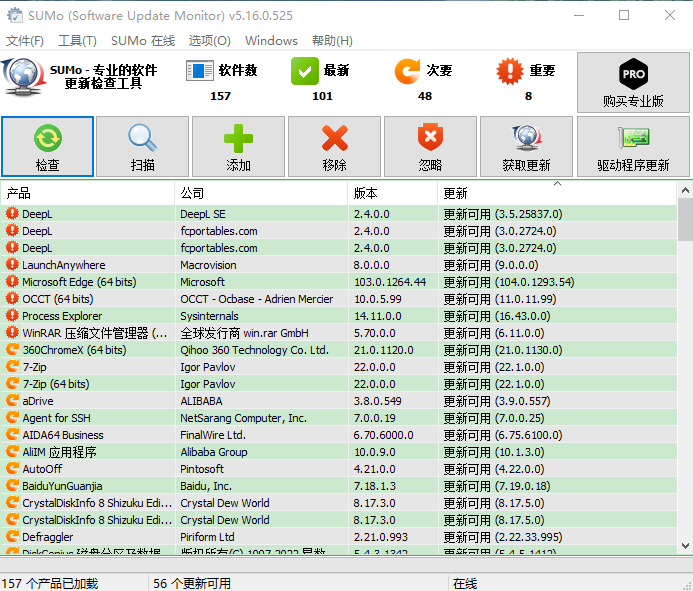This screenshot has height=591, width=693.
Task: Click red alert icon for LaunchAnywhere
Action: coord(12,264)
